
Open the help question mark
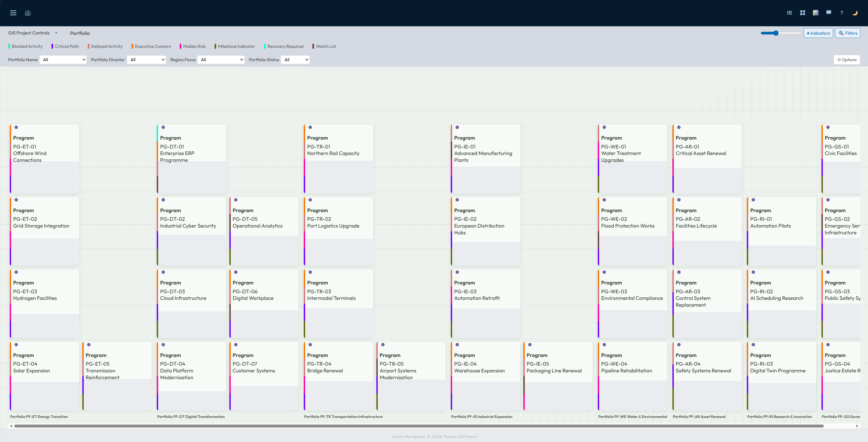pyautogui.click(x=842, y=13)
